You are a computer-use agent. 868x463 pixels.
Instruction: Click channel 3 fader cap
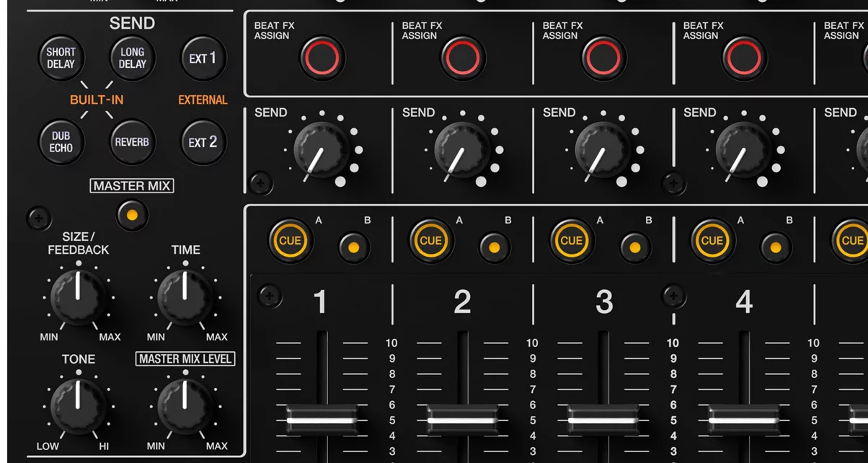click(x=603, y=420)
